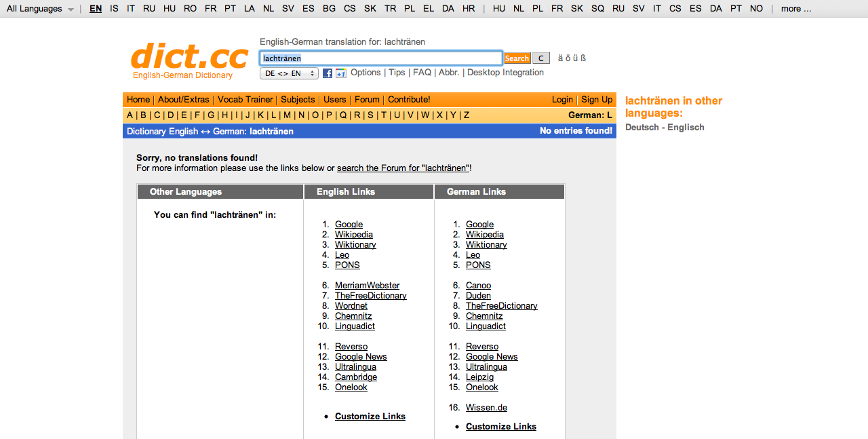Browse alphabet letter A
Image resolution: width=868 pixels, height=439 pixels.
coord(130,115)
